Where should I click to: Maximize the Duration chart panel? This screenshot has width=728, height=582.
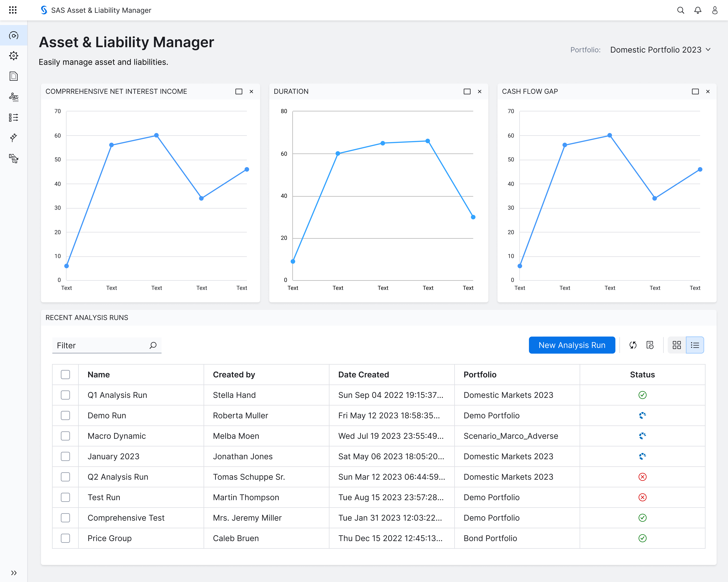[467, 91]
